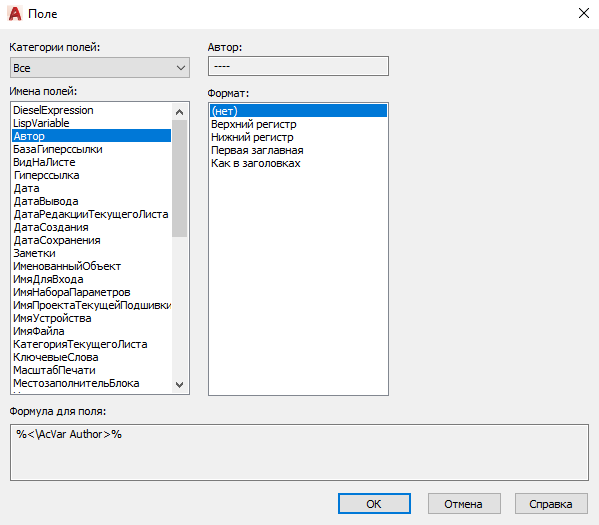Click the scroll-down arrow in field names list
599x525 pixels.
pos(179,384)
